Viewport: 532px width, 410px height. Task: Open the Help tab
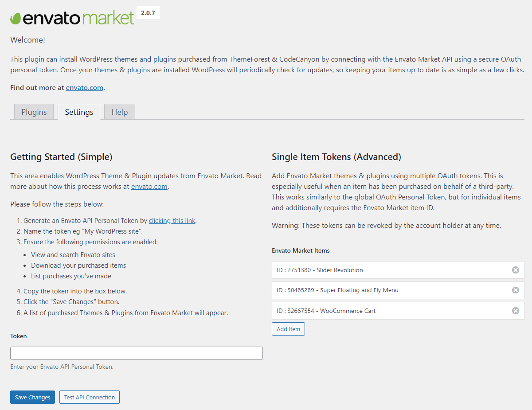coord(120,112)
